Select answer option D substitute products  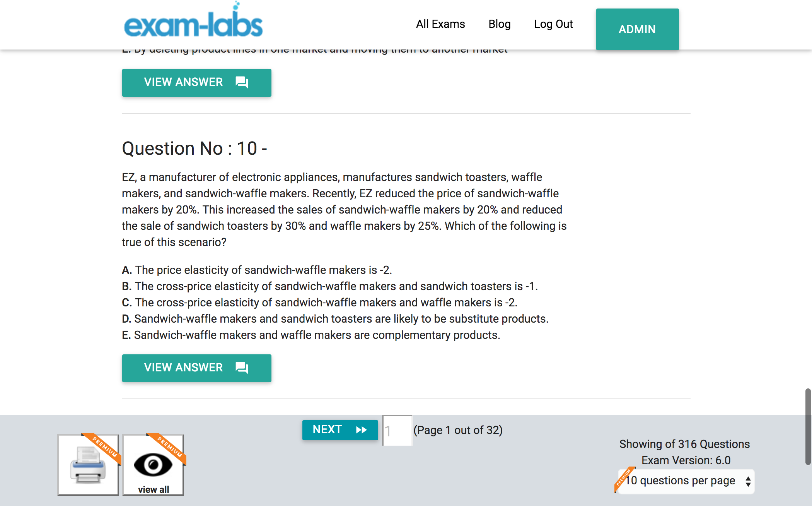(x=336, y=318)
